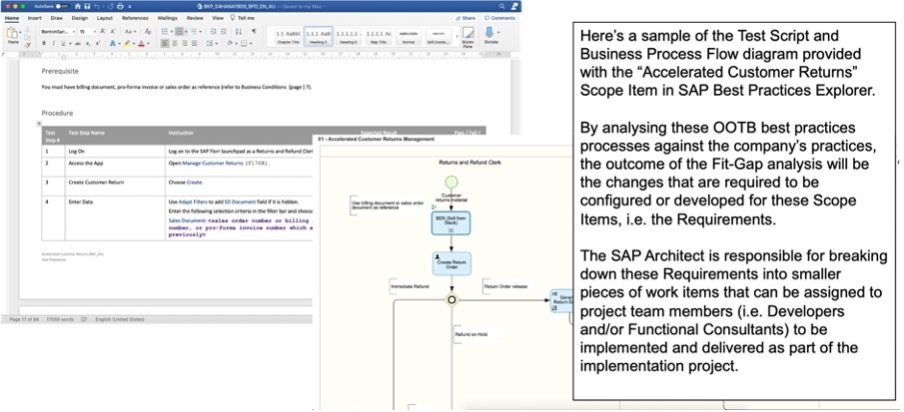Click the Create Return Order task in diagram
Viewport: 904px width, 412px height.
[452, 263]
